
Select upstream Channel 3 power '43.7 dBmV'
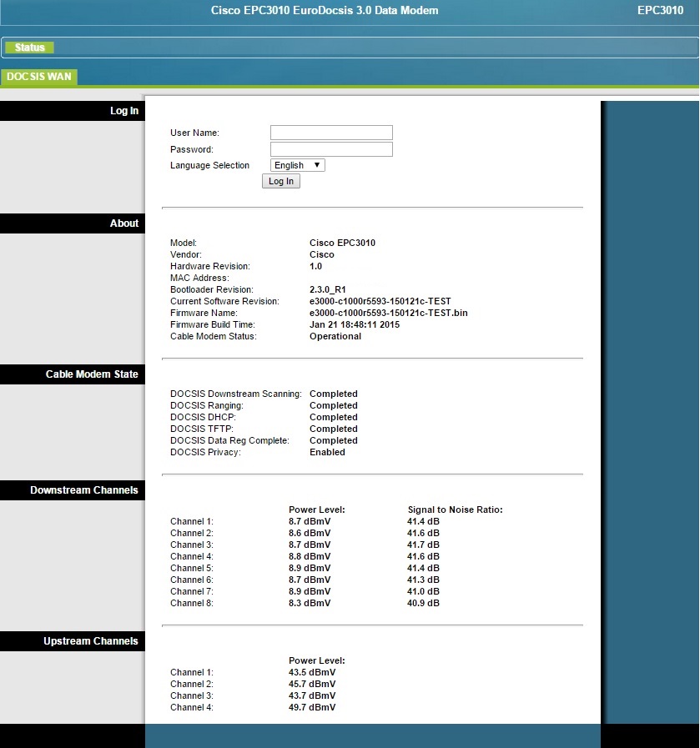(311, 696)
